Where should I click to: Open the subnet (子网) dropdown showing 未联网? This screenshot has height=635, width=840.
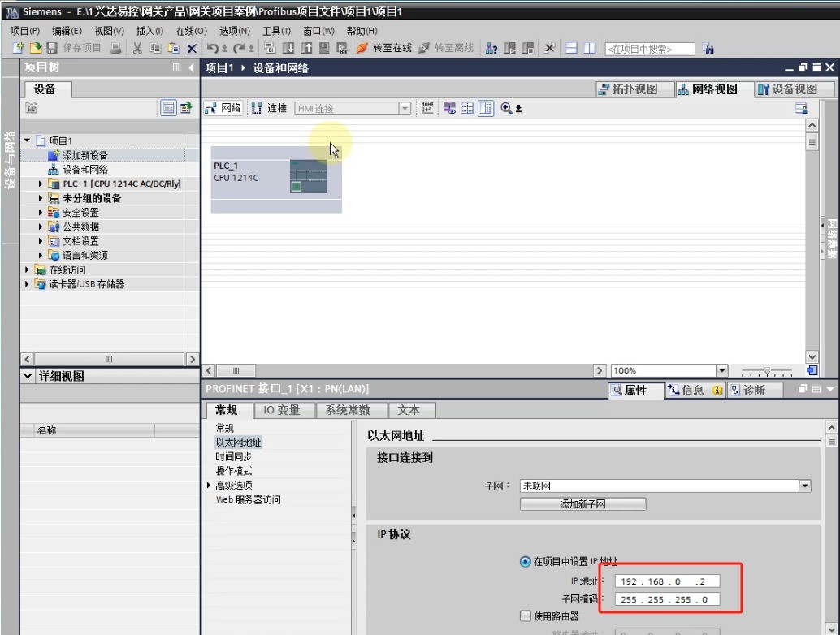[804, 486]
